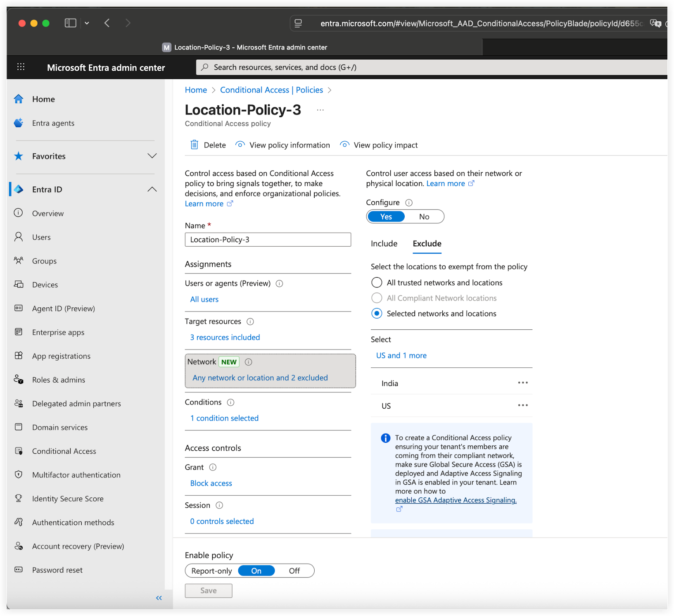Open Conditional Access in the sidebar

click(64, 451)
